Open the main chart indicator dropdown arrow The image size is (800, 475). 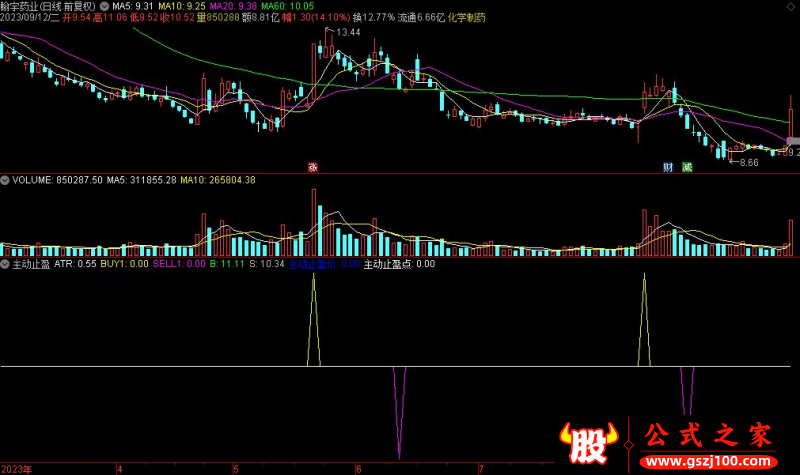[x=104, y=6]
